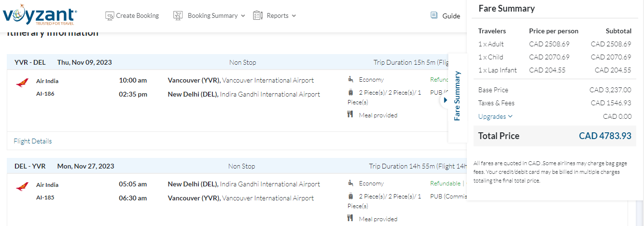Click the Reports clipboard icon
This screenshot has width=644, height=226.
258,16
